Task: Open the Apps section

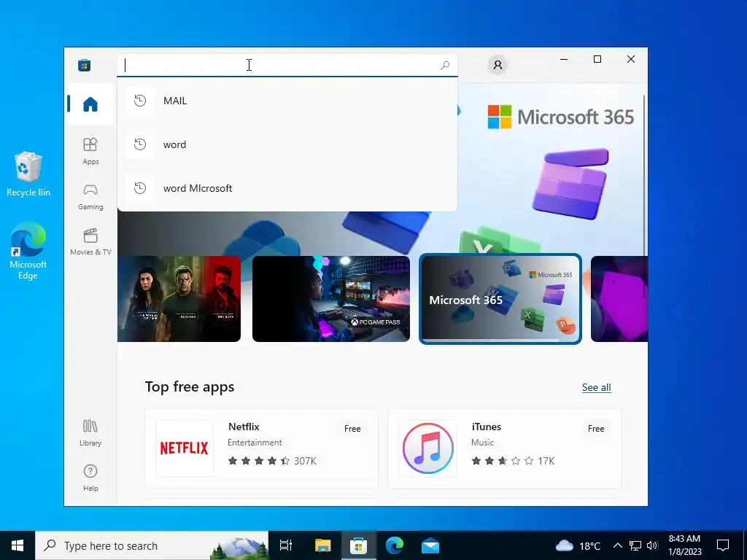Action: pyautogui.click(x=90, y=152)
